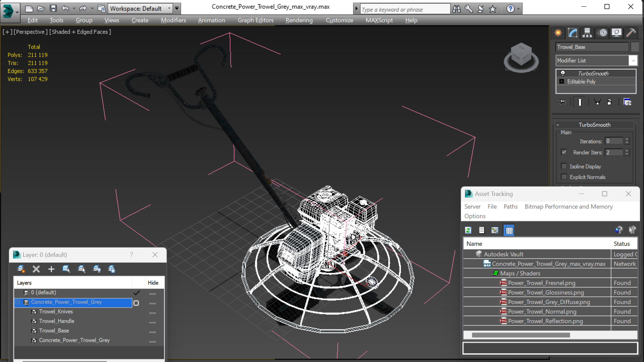Select the TurboSmooth modifier in stack
This screenshot has height=362, width=644.
(593, 73)
